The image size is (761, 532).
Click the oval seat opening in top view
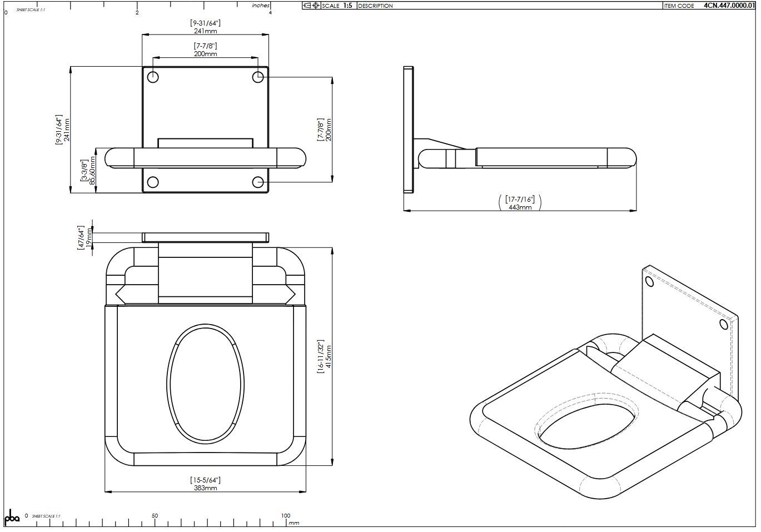(205, 384)
